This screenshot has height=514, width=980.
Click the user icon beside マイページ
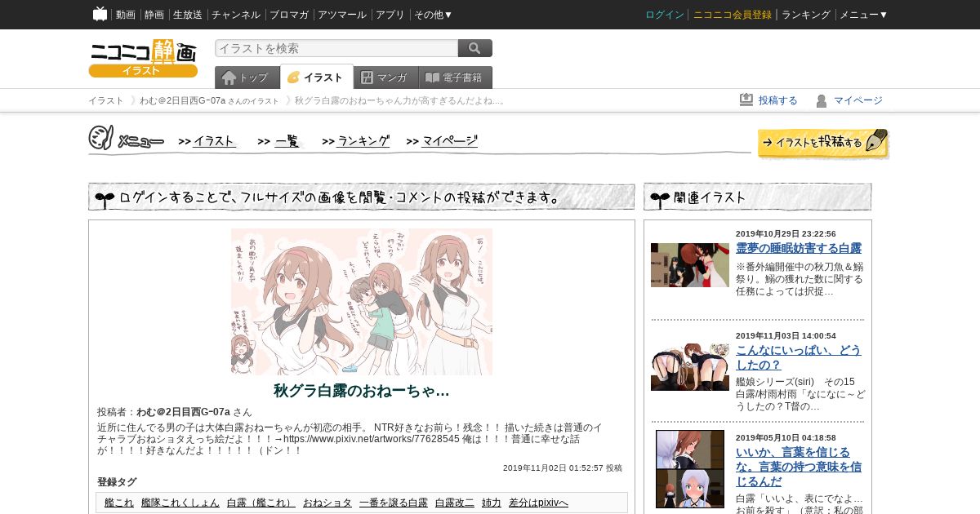822,100
